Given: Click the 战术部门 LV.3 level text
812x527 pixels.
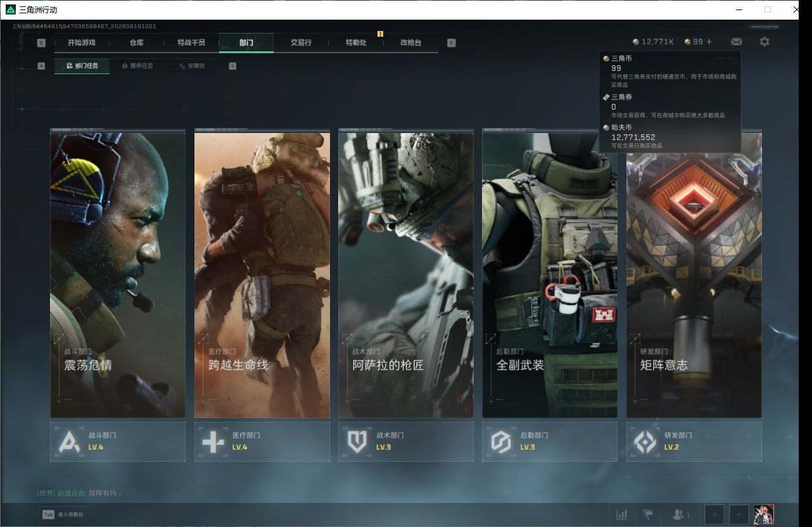Looking at the screenshot, I should click(x=383, y=447).
